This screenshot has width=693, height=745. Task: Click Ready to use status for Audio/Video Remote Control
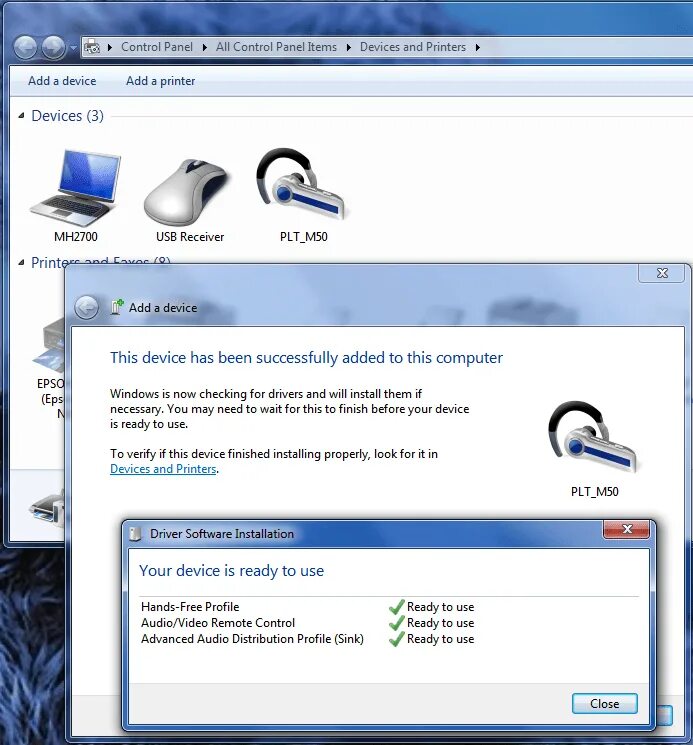[x=440, y=623]
